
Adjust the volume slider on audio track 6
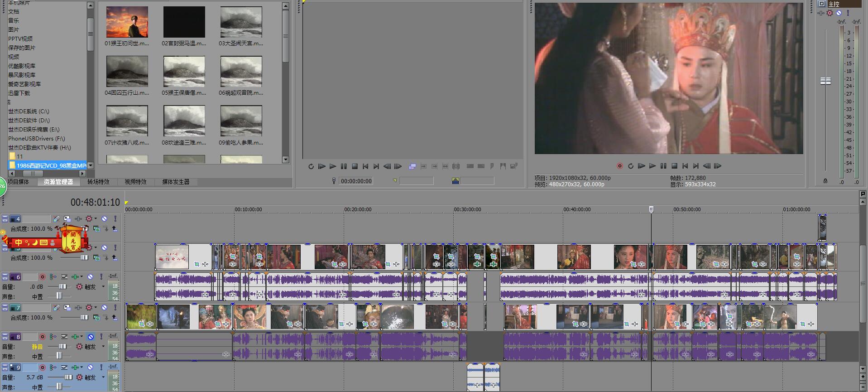click(x=62, y=286)
